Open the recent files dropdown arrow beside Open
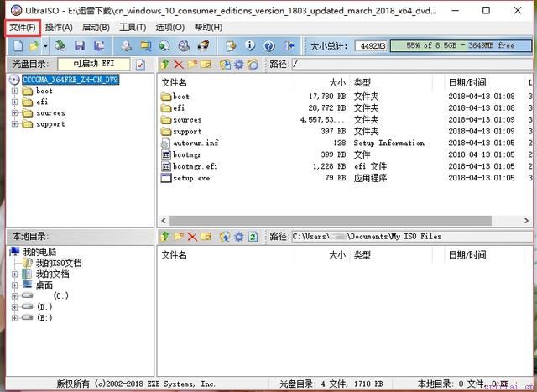 pyautogui.click(x=45, y=45)
